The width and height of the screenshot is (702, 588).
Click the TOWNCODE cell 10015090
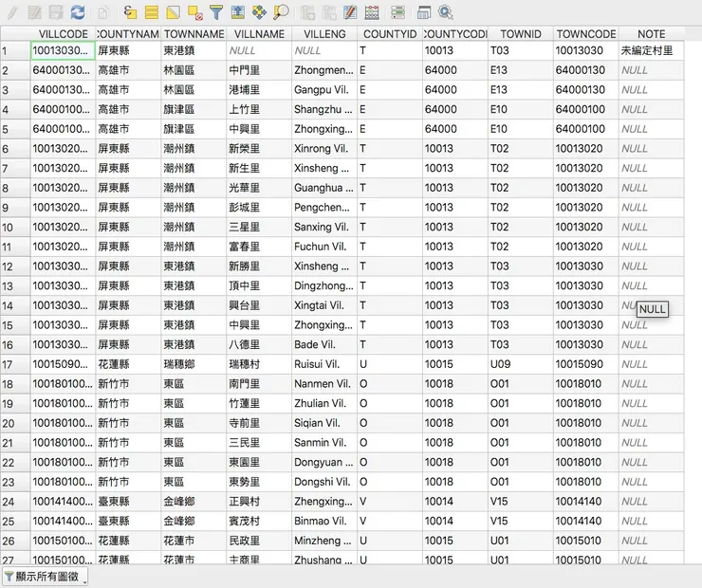[586, 364]
